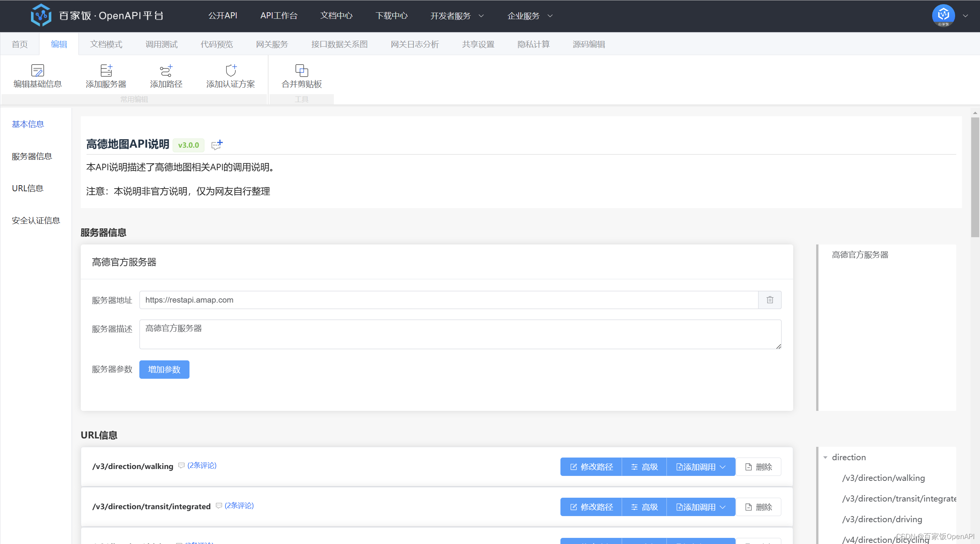980x544 pixels.
Task: Select the 编辑 tab
Action: 59,44
